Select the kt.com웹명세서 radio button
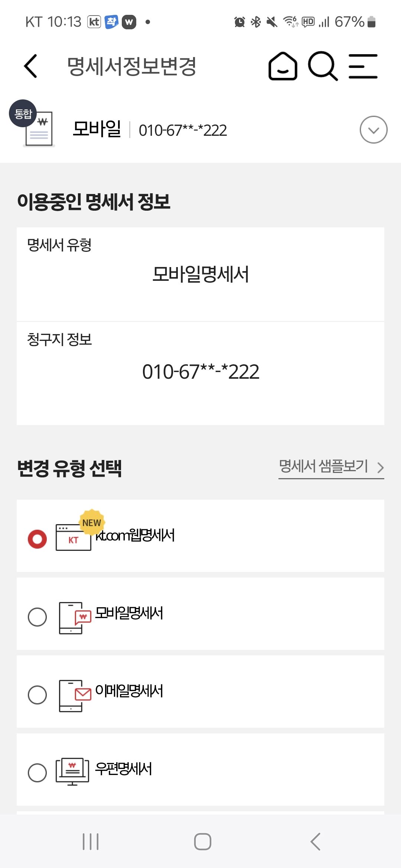 click(x=37, y=539)
